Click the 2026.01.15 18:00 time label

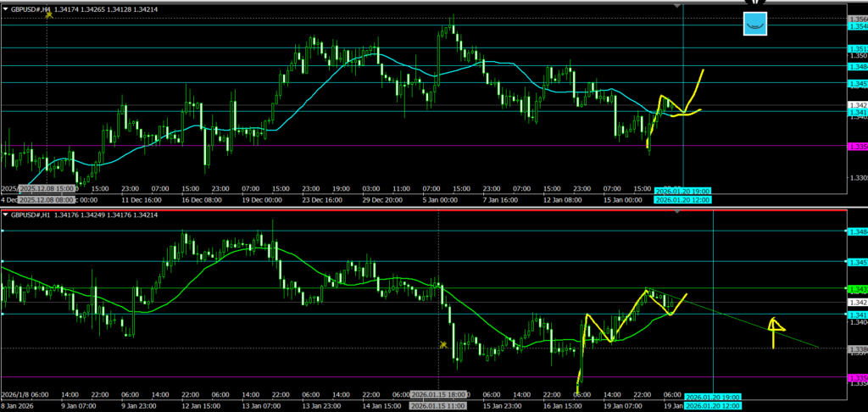[x=437, y=396]
